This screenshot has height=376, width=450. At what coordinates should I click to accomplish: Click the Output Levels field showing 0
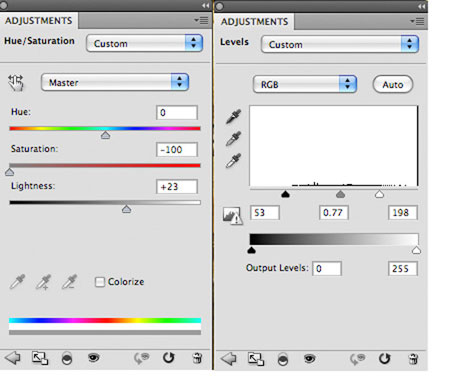[x=327, y=269]
